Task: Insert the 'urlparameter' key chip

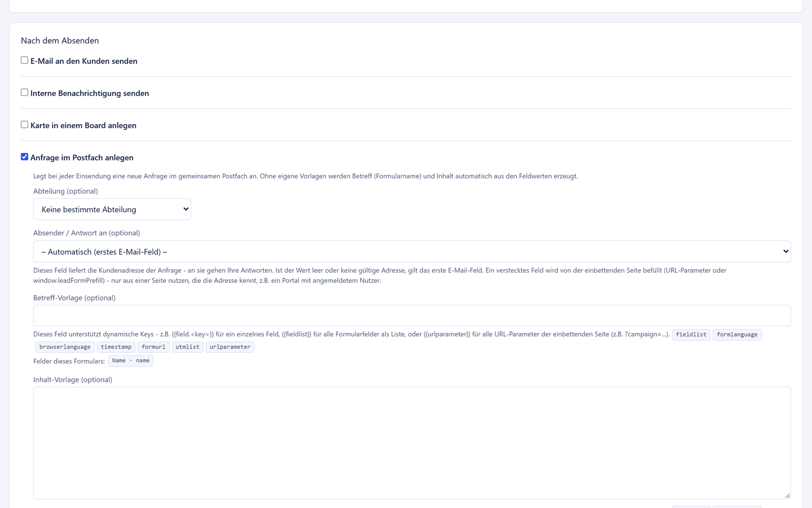Action: pos(230,347)
